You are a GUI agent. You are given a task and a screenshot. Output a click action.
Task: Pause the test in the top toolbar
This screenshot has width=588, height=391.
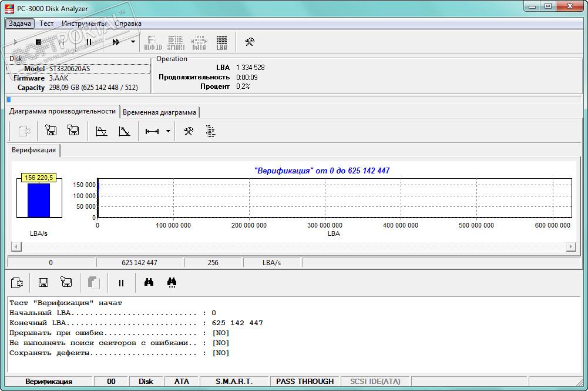[x=89, y=42]
